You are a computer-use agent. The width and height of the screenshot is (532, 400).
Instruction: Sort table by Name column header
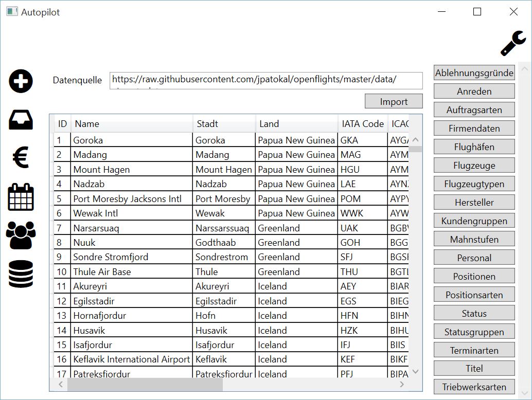[x=132, y=124]
